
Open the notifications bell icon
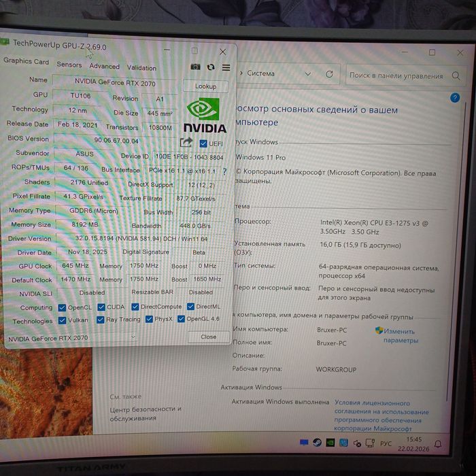438,445
